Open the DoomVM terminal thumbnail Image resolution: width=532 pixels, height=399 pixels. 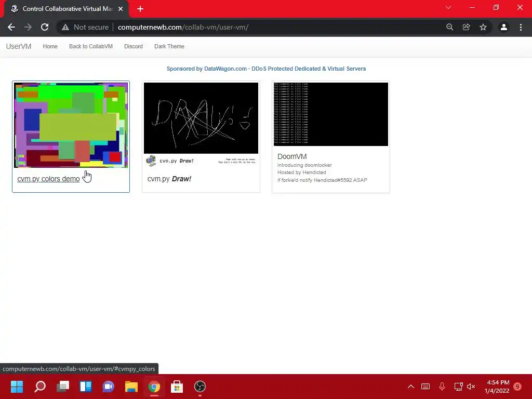point(331,114)
